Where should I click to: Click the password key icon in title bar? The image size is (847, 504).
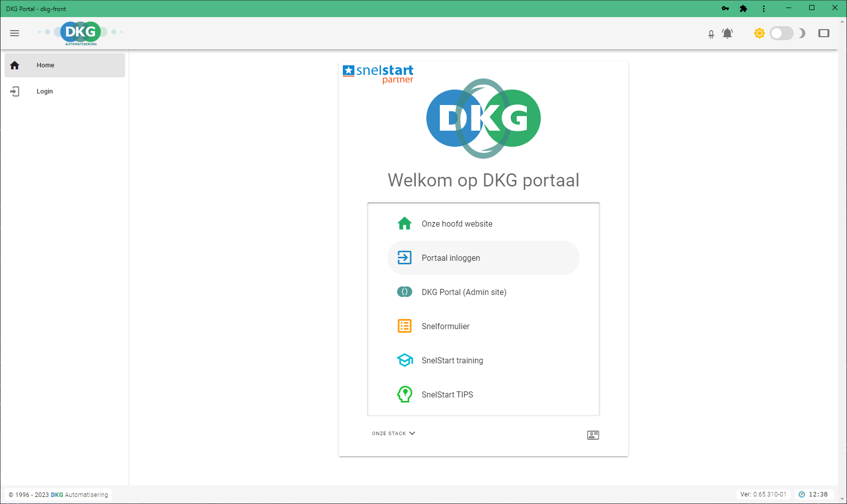point(725,9)
